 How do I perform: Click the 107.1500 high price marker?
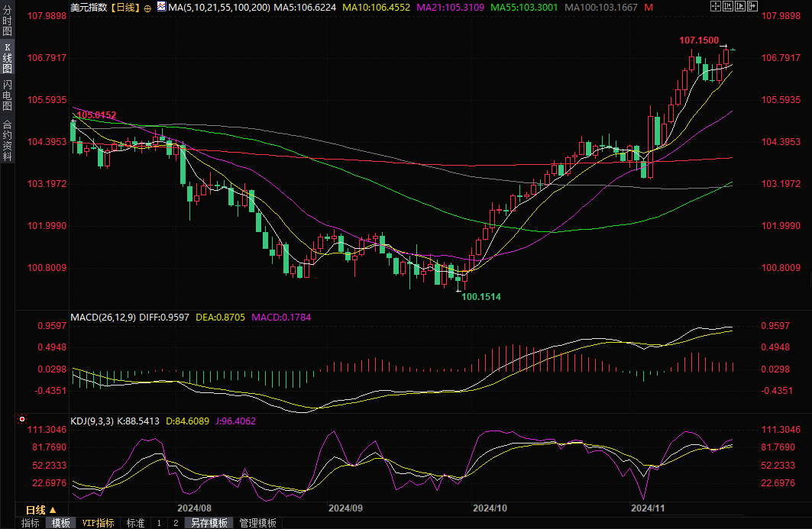[698, 40]
